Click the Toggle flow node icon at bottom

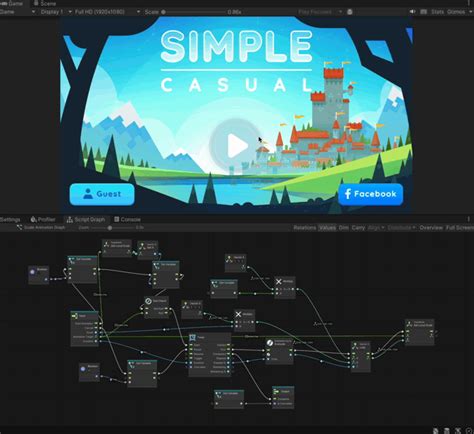tap(276, 391)
